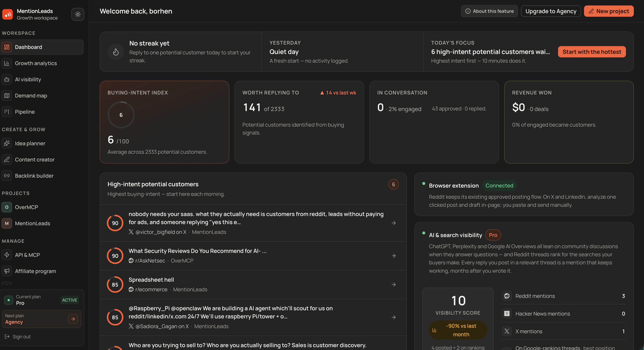Screen dimensions: 644x350
Task: Open the r/AskNetsec lead arrow
Action: pos(393,256)
